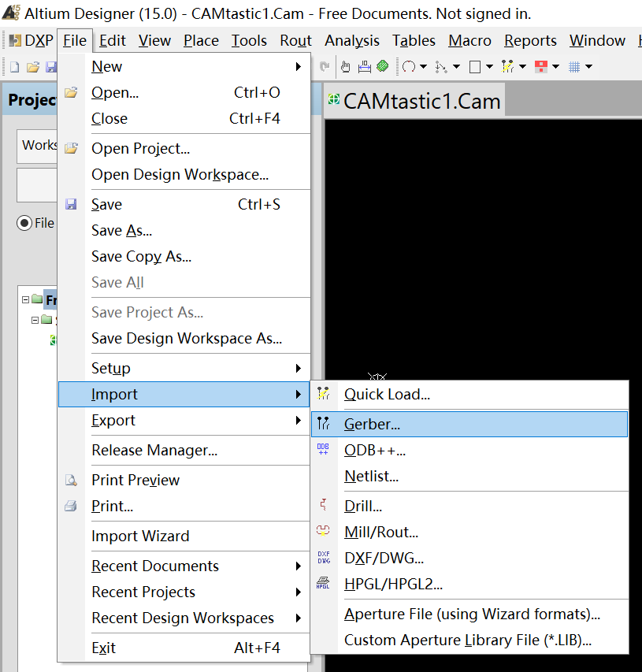The image size is (642, 672).
Task: Click the selection arrow tool icon
Action: [x=440, y=67]
